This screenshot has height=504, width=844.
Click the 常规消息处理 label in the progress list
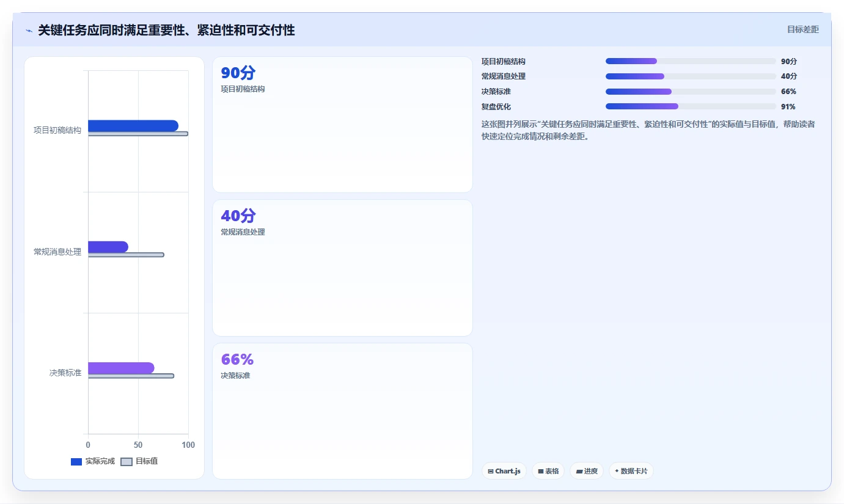pyautogui.click(x=504, y=76)
